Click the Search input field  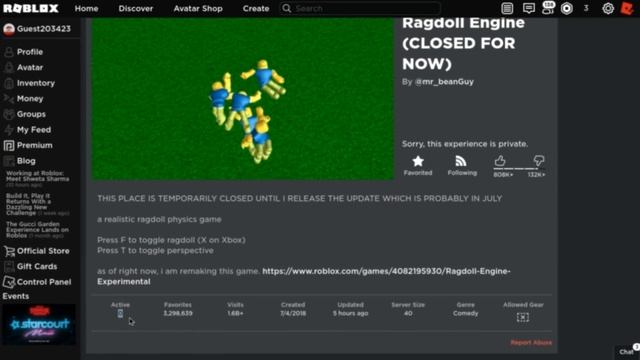(x=360, y=8)
